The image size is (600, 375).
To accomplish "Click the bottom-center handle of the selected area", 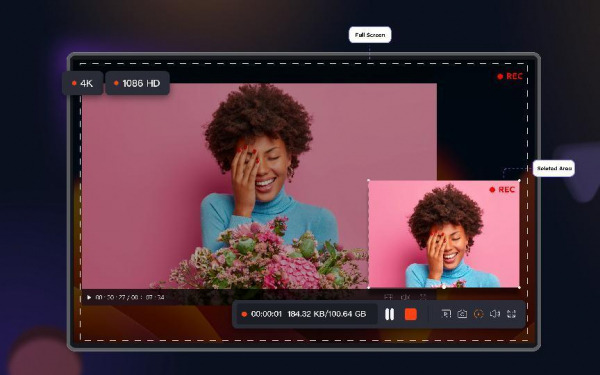I will pos(444,287).
